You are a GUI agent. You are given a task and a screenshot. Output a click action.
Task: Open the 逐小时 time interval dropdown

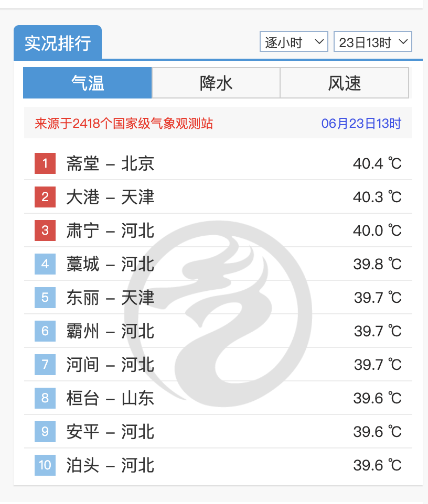[294, 41]
